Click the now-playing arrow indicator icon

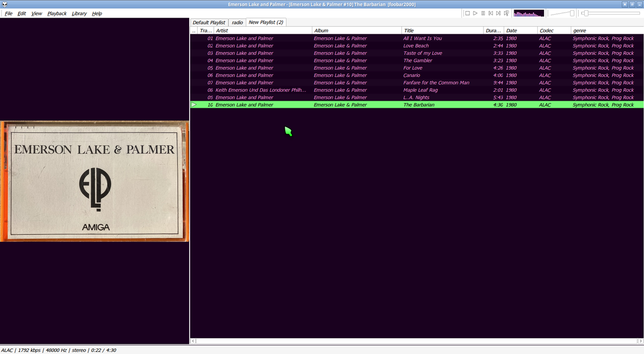tap(194, 105)
